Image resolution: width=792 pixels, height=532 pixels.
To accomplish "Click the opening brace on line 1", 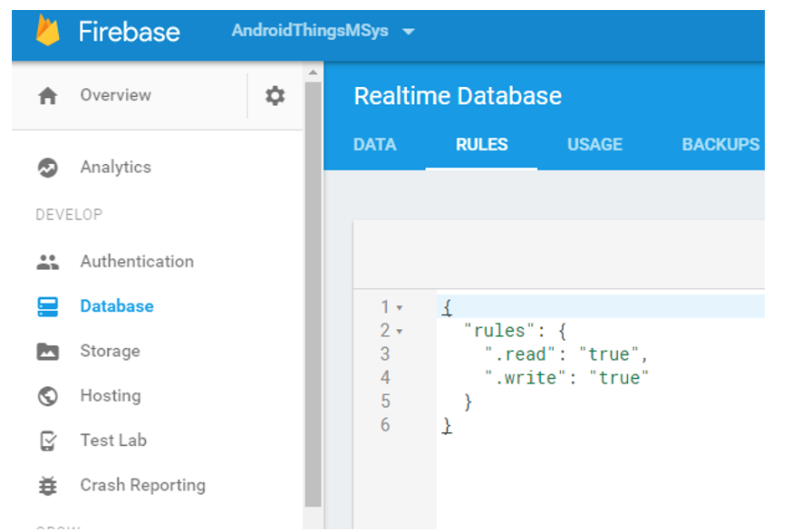I will pyautogui.click(x=447, y=307).
